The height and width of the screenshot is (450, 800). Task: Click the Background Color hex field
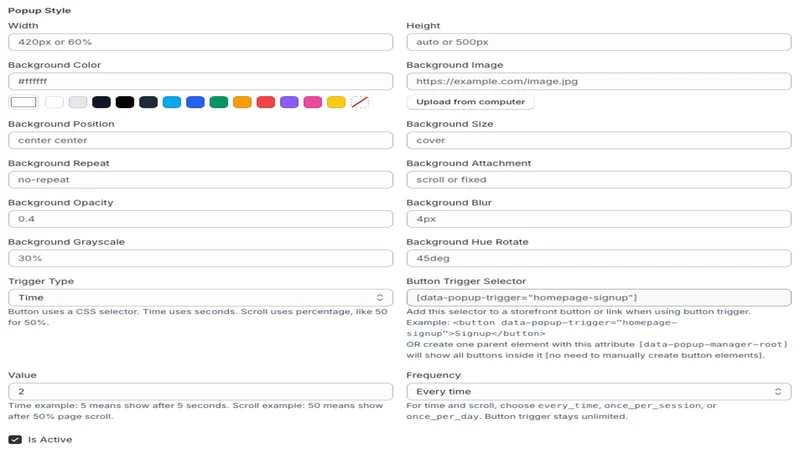click(x=201, y=81)
